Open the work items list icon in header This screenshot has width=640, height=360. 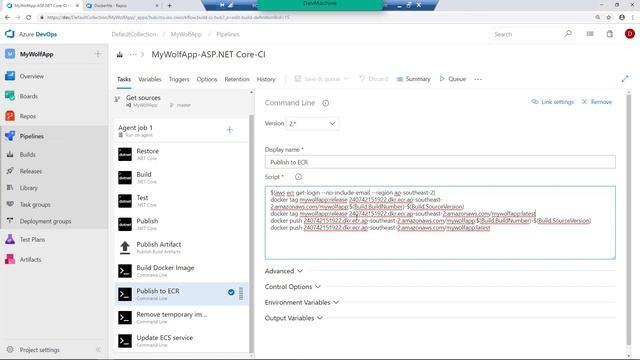pos(590,34)
